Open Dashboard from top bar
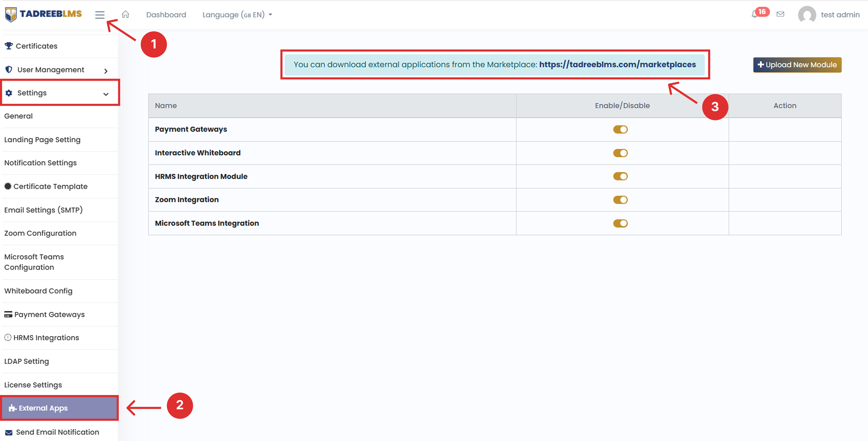868x441 pixels. click(166, 15)
